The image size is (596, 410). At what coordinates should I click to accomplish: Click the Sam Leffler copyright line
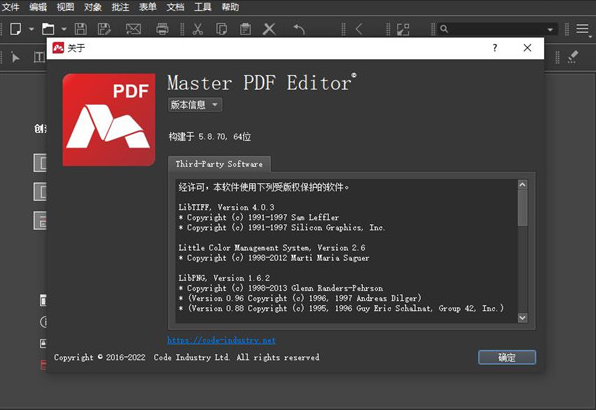[259, 217]
